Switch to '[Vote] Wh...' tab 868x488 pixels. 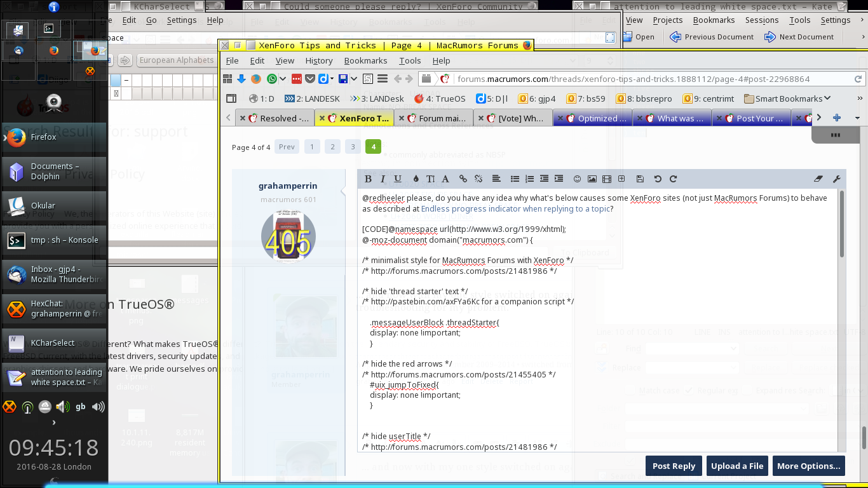tap(513, 118)
